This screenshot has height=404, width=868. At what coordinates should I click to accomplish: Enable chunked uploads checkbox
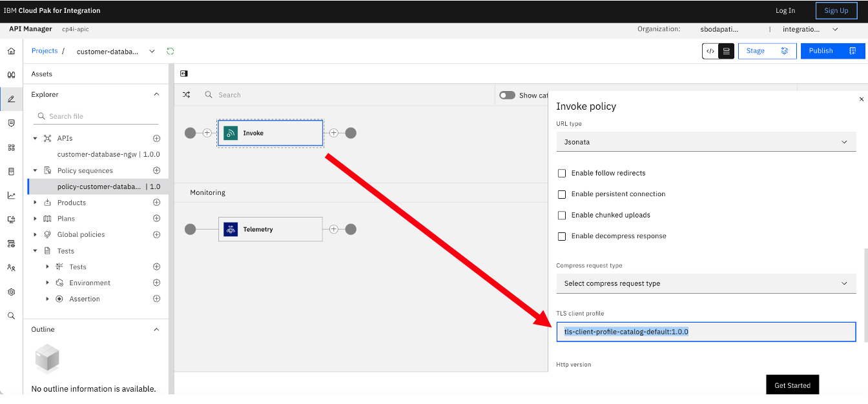(x=562, y=215)
